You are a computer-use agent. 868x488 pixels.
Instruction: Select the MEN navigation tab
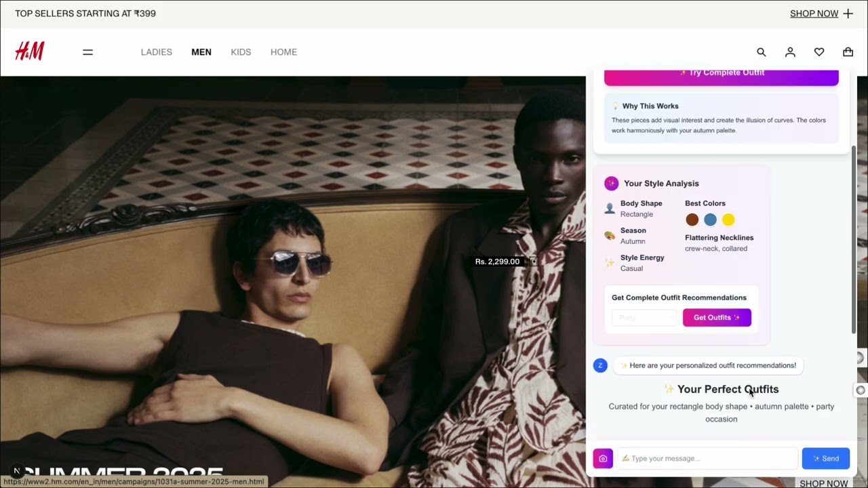[x=201, y=52]
